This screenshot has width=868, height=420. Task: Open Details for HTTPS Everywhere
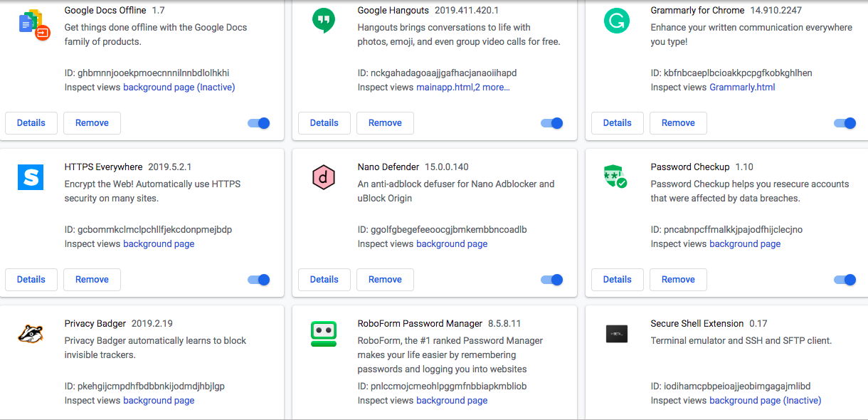(x=31, y=280)
